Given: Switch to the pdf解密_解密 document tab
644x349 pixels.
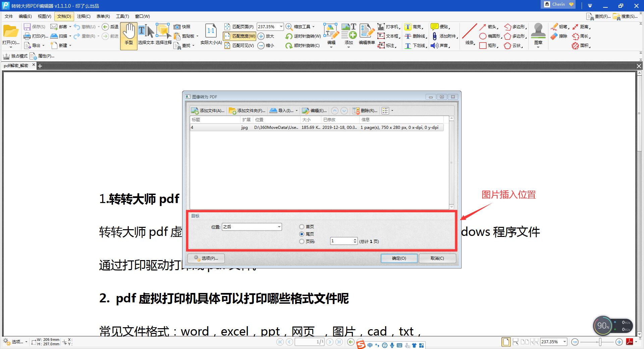Looking at the screenshot, I should coord(16,66).
